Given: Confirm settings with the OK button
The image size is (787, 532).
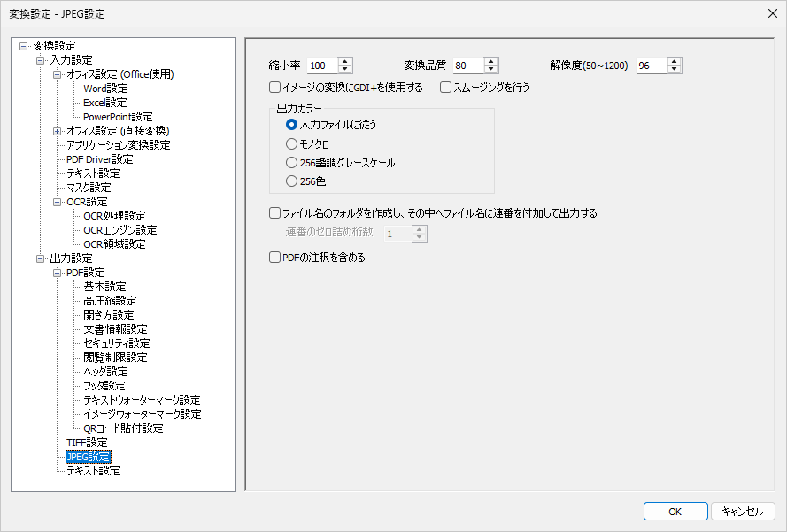Looking at the screenshot, I should [x=675, y=511].
